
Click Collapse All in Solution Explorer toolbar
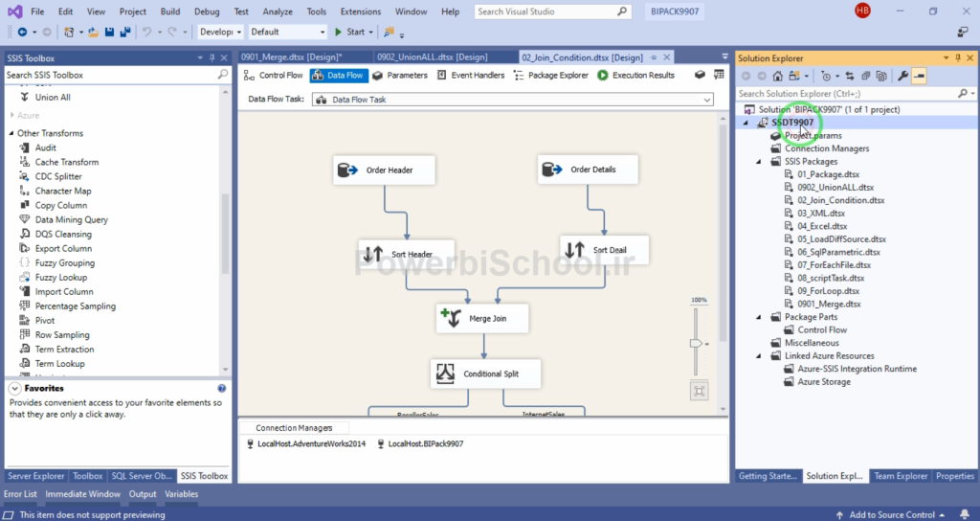866,76
